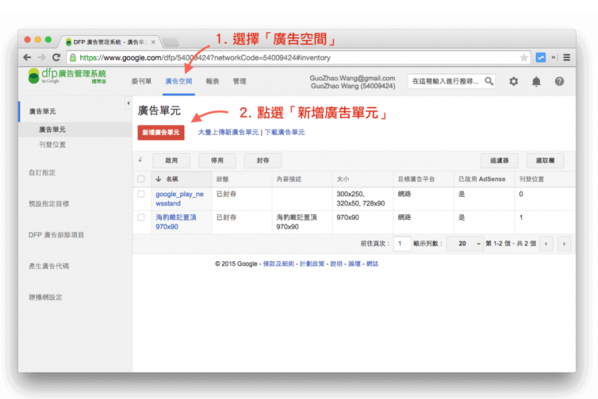Click the GuoZhao.Wang@gmail.com account text

pos(352,78)
